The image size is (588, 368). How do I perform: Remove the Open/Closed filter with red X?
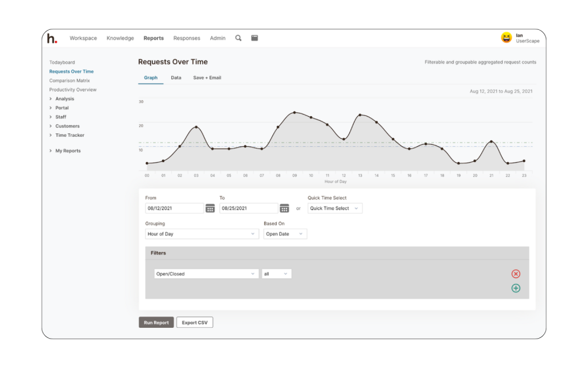pyautogui.click(x=516, y=274)
